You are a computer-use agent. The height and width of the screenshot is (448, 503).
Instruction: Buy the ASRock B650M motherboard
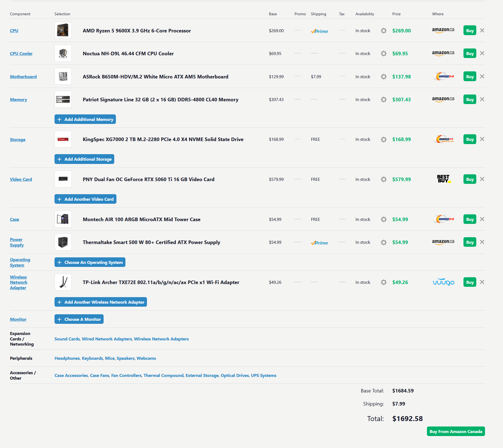pyautogui.click(x=470, y=77)
